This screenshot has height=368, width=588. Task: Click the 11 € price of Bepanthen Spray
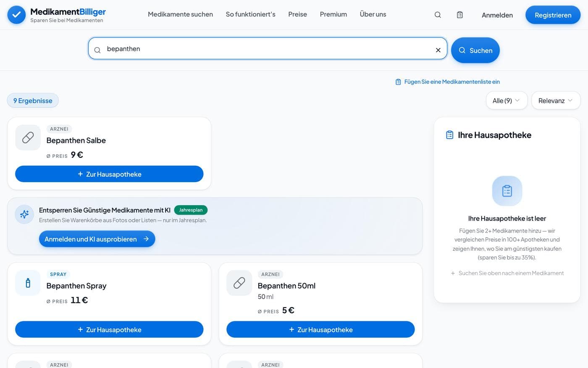coord(79,300)
